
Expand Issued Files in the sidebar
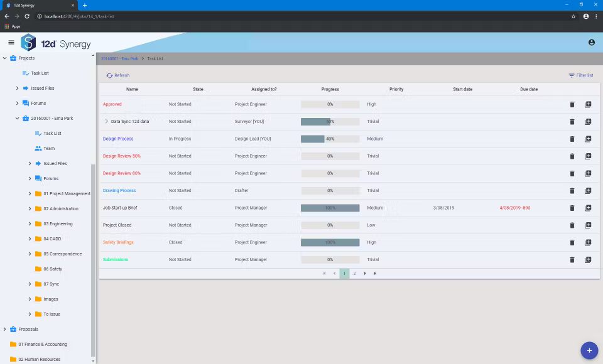coord(17,87)
